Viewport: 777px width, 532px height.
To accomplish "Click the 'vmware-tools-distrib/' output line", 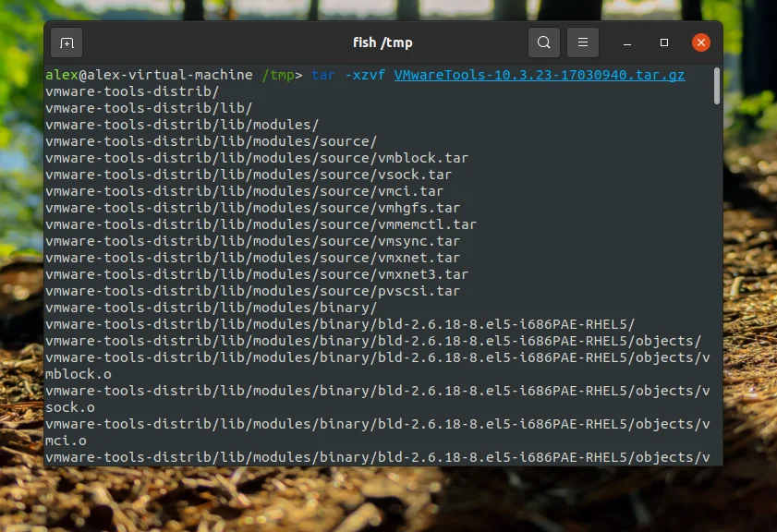I will click(132, 91).
